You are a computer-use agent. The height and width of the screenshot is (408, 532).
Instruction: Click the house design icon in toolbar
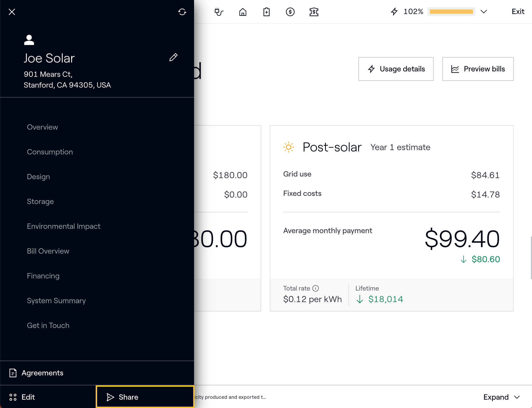click(243, 12)
